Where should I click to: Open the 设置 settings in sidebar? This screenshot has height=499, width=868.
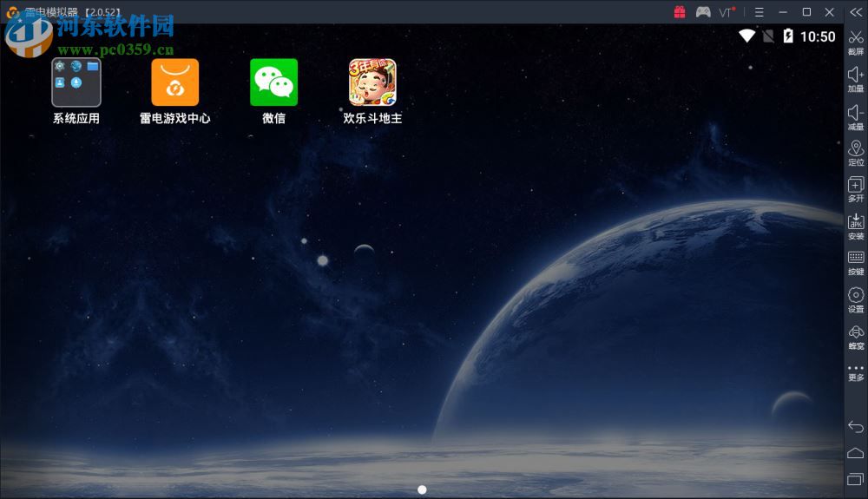(856, 295)
